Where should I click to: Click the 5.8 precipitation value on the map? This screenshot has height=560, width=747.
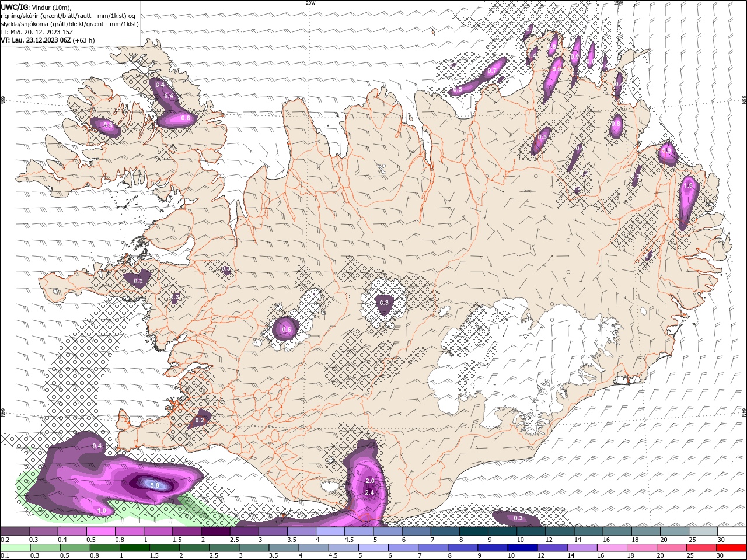pos(155,485)
